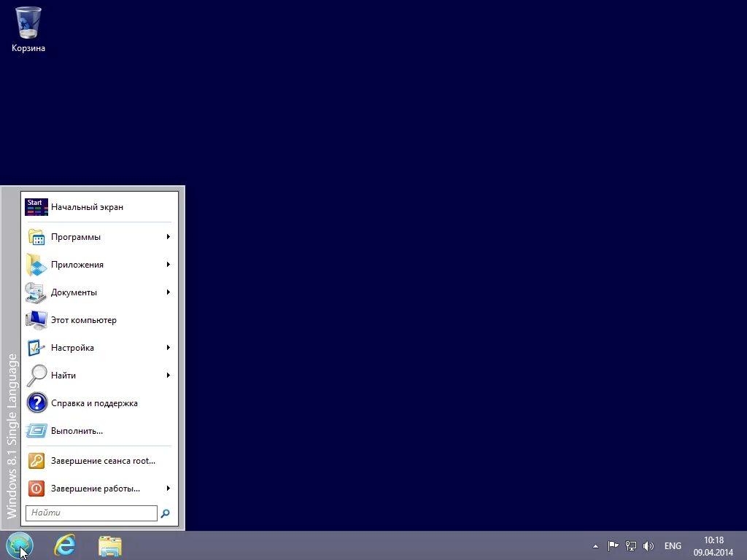Image resolution: width=747 pixels, height=560 pixels.
Task: Select the Приложения menu label
Action: point(77,265)
